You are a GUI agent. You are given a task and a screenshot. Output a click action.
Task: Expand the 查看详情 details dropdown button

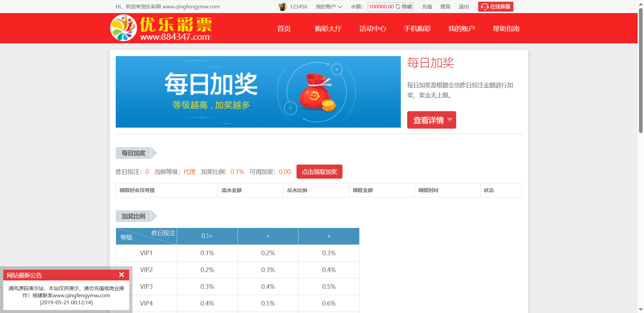click(431, 120)
